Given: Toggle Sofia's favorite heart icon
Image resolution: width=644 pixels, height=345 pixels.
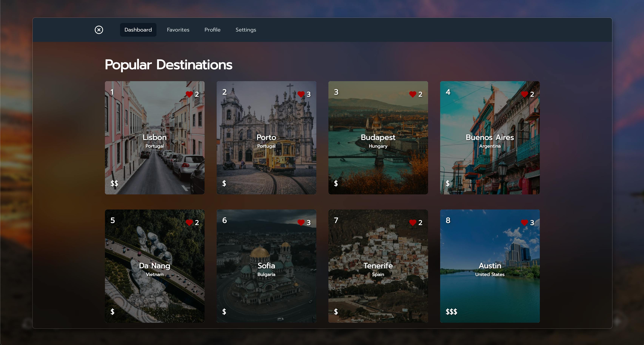Looking at the screenshot, I should point(301,223).
